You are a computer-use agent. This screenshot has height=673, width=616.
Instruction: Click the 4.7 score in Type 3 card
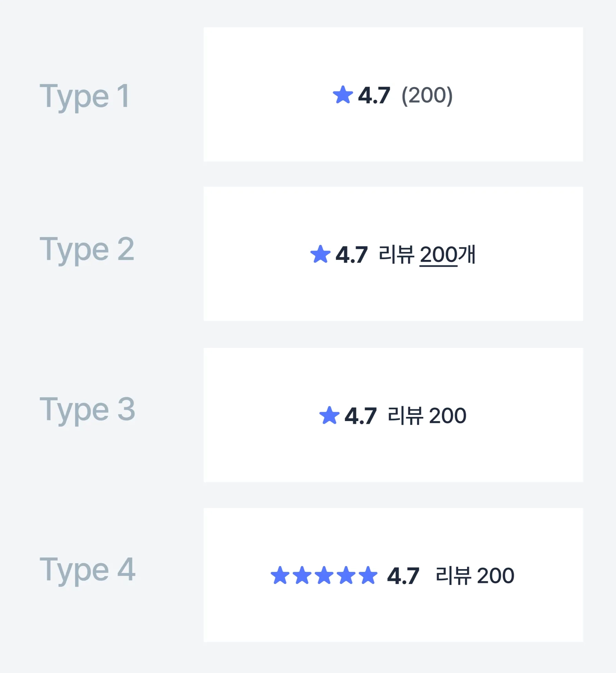coord(360,416)
